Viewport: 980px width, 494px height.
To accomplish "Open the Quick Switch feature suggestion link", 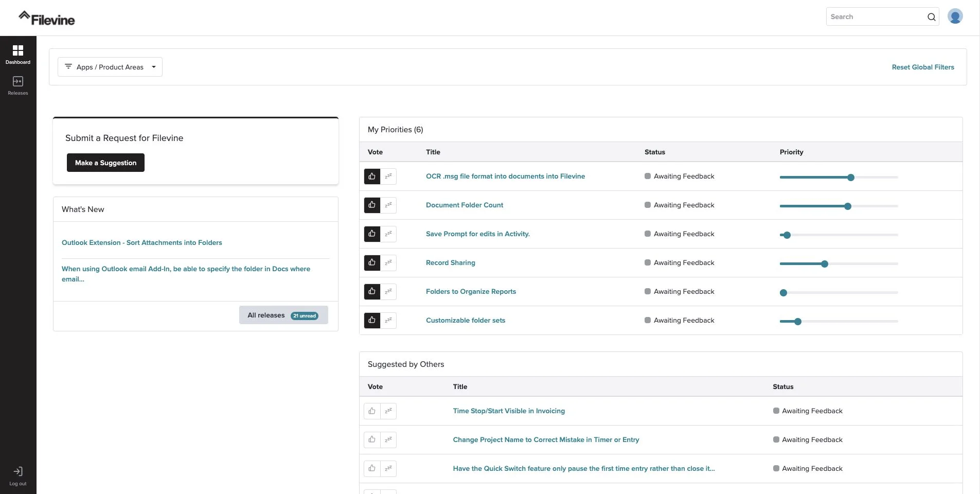I will [584, 468].
